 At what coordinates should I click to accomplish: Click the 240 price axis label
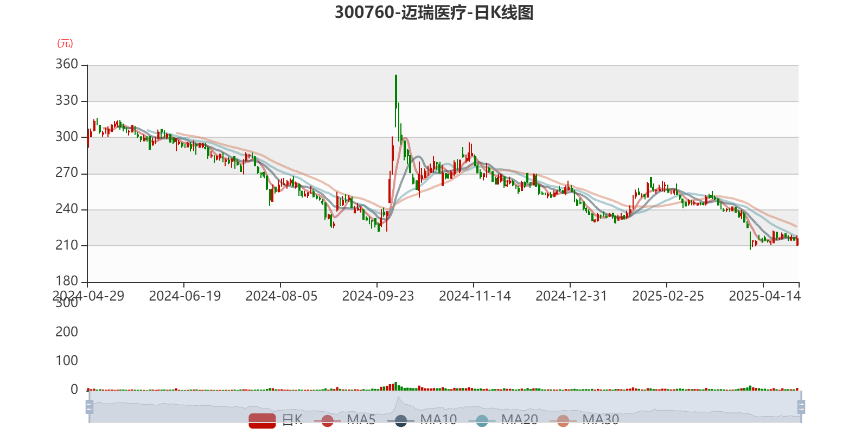pyautogui.click(x=67, y=209)
